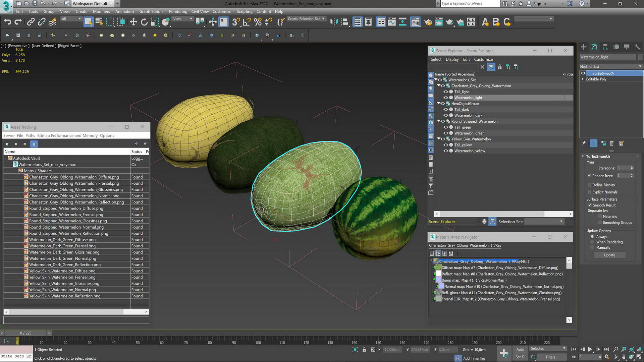644x362 pixels.
Task: Click the Play Animation button
Action: click(590, 349)
